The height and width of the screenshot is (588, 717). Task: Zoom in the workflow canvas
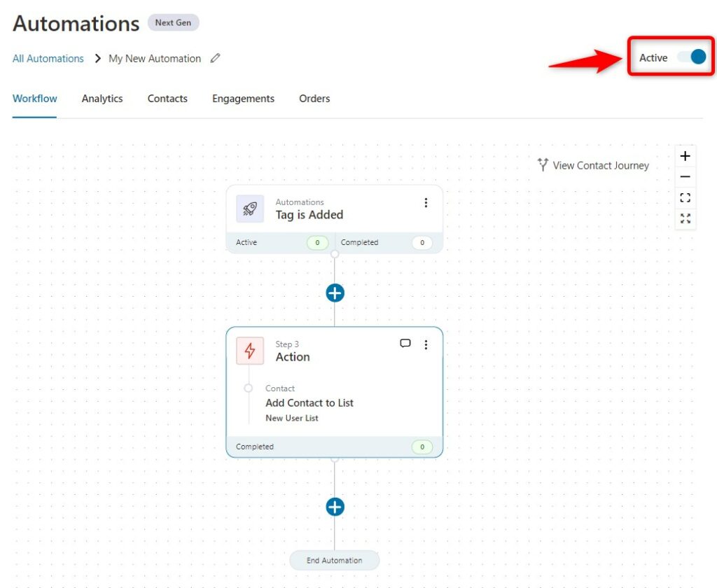685,156
